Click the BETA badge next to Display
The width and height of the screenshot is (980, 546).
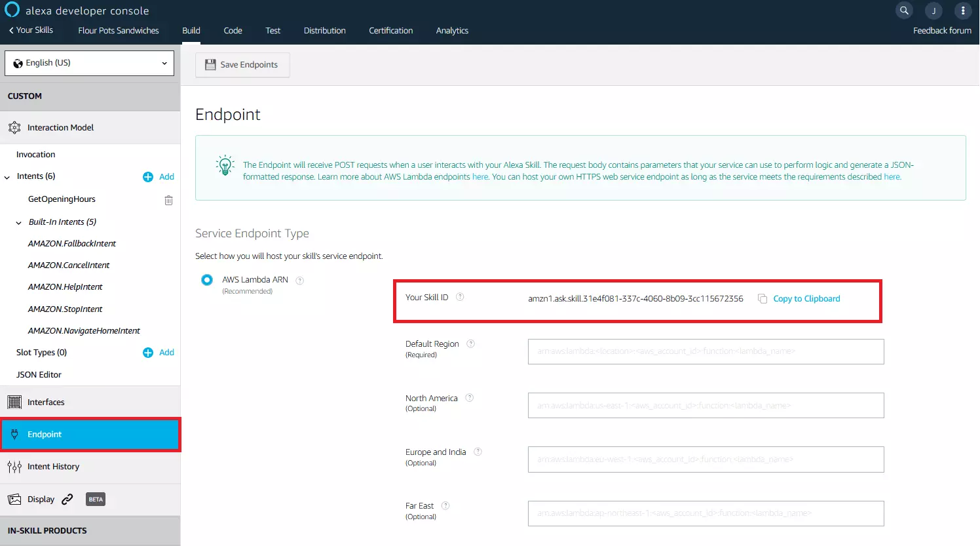pos(96,499)
